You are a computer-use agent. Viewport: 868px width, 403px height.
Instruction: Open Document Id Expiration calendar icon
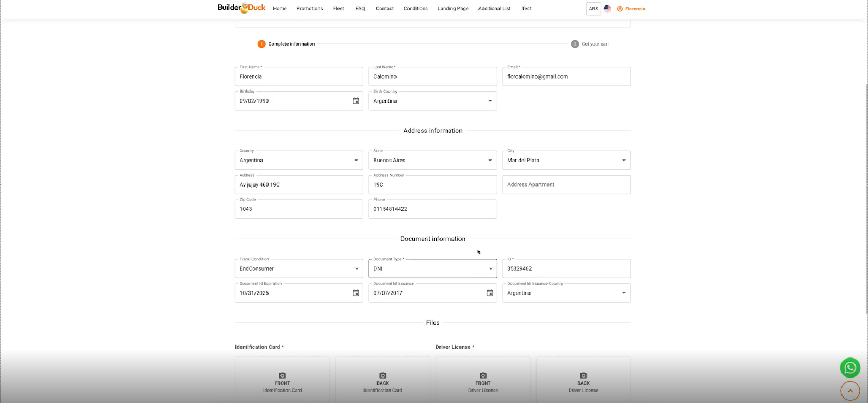(x=356, y=293)
